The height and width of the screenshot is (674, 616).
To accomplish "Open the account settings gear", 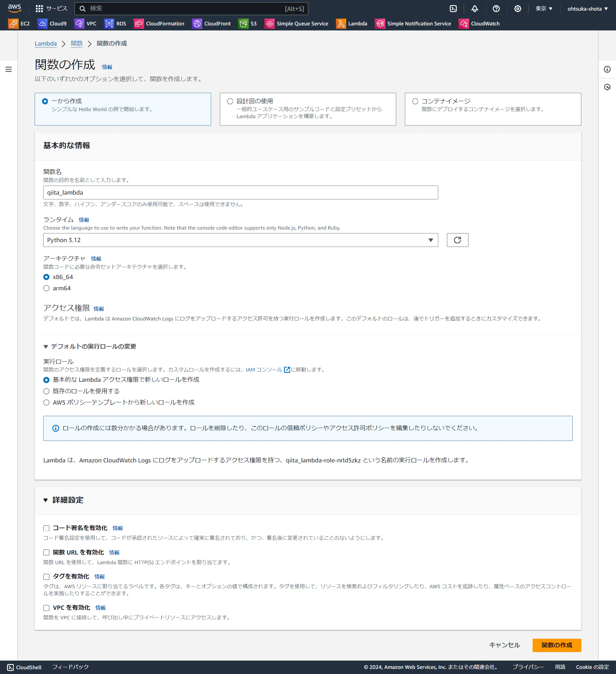I will point(518,8).
